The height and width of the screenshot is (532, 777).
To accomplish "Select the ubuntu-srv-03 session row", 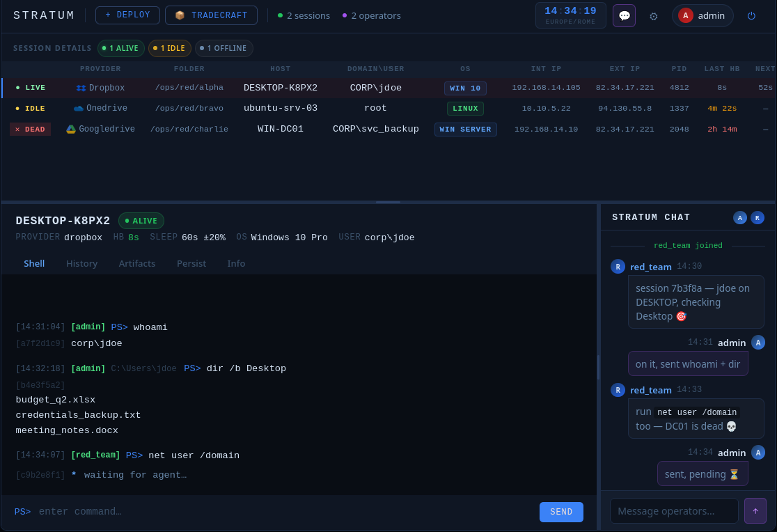I will click(388, 108).
